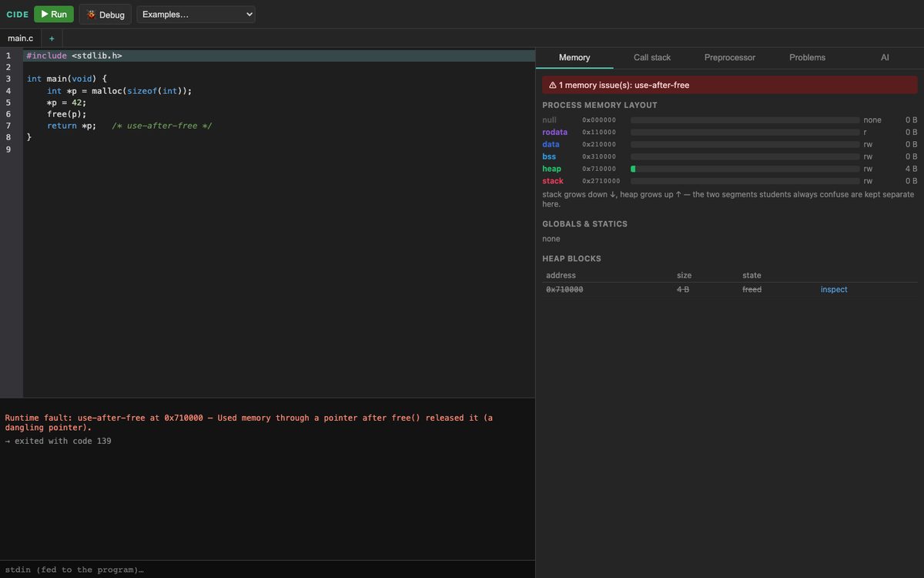Click the struck-through 0x710000 heap block address
924x578 pixels.
point(564,290)
